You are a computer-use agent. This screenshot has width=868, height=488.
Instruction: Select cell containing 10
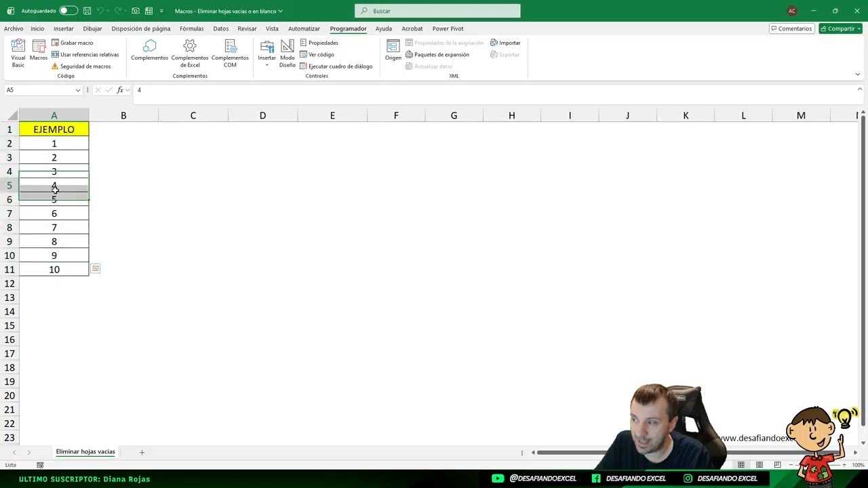54,270
